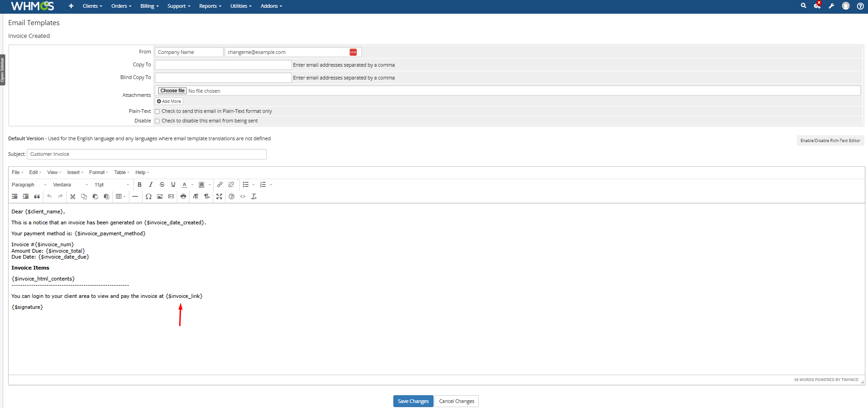Open the 11pt font size dropdown
Image resolution: width=868 pixels, height=408 pixels.
(x=111, y=185)
